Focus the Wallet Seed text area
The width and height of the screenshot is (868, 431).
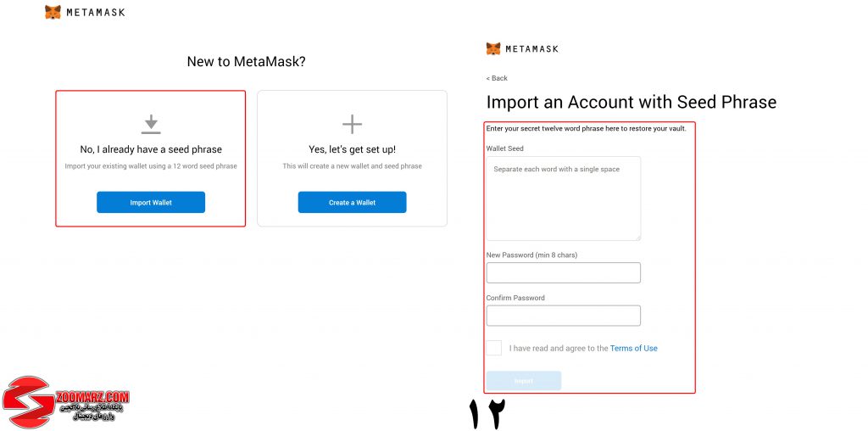[x=564, y=199]
